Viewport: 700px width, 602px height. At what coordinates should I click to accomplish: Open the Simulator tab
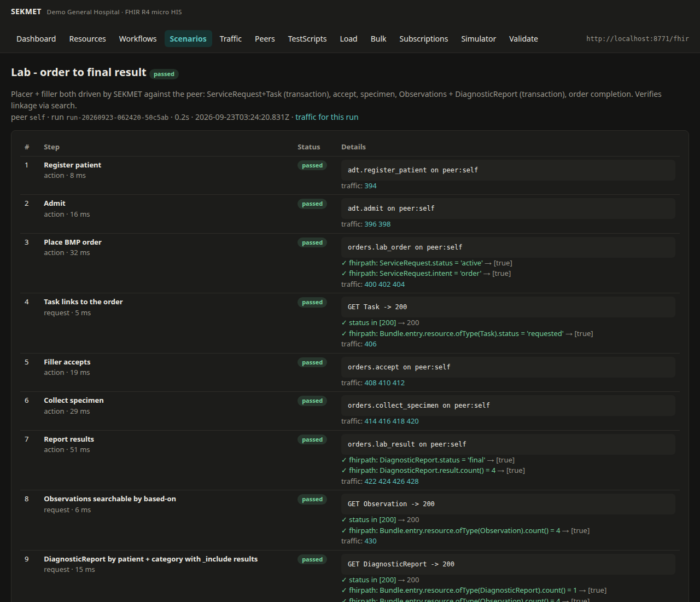tap(479, 39)
